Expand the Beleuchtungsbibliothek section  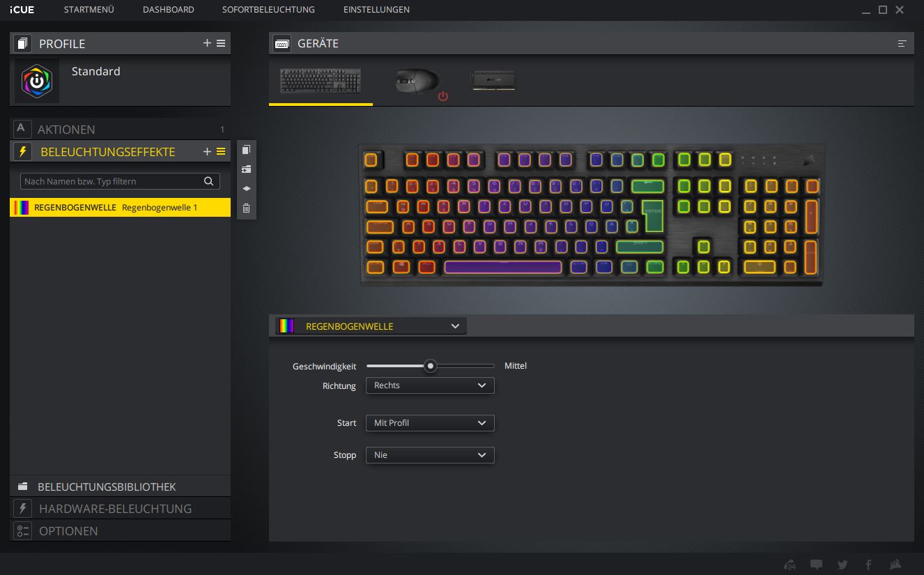[107, 486]
